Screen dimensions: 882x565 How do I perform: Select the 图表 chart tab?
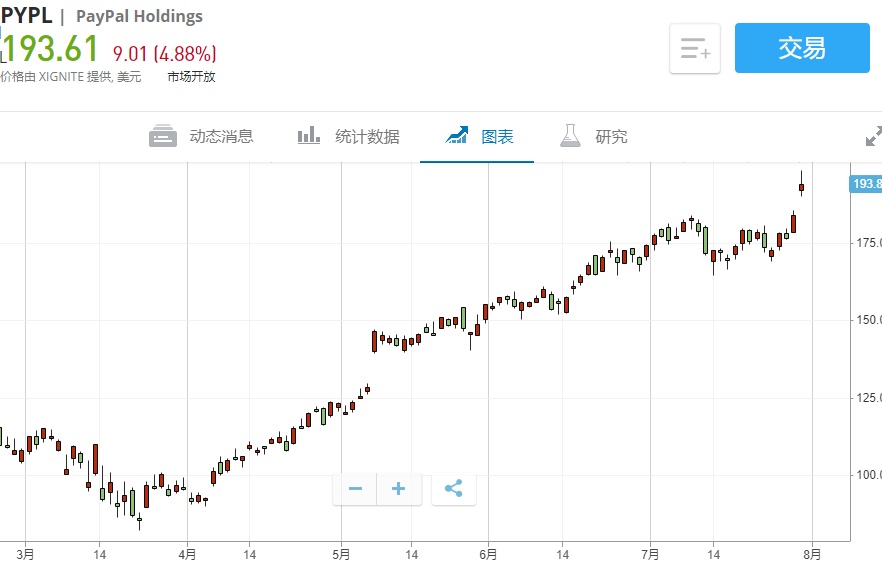click(x=497, y=136)
